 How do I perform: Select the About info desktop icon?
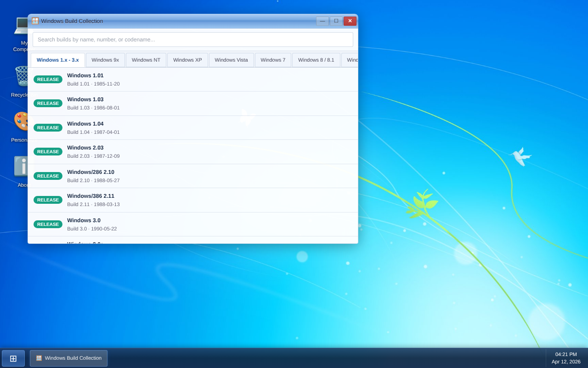click(20, 172)
